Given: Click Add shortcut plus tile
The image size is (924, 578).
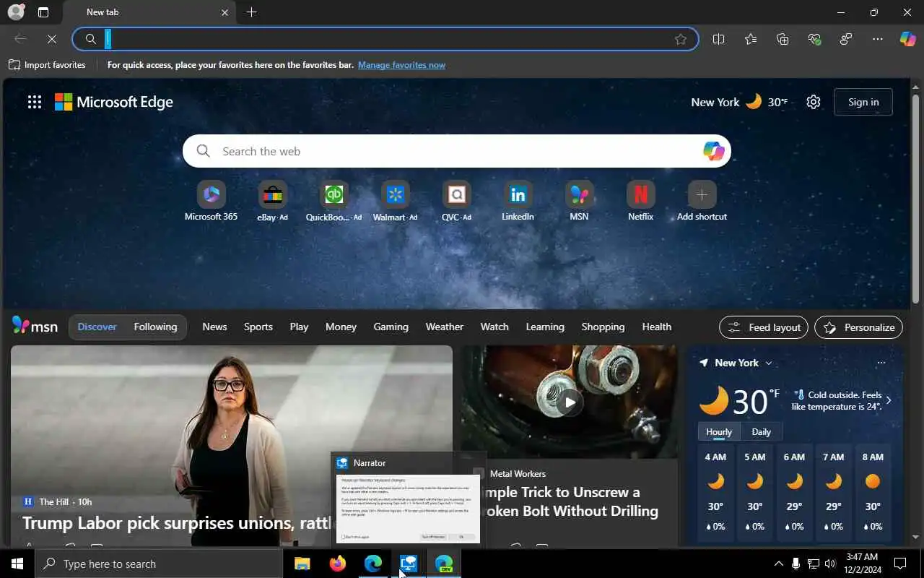Looking at the screenshot, I should pos(702,201).
